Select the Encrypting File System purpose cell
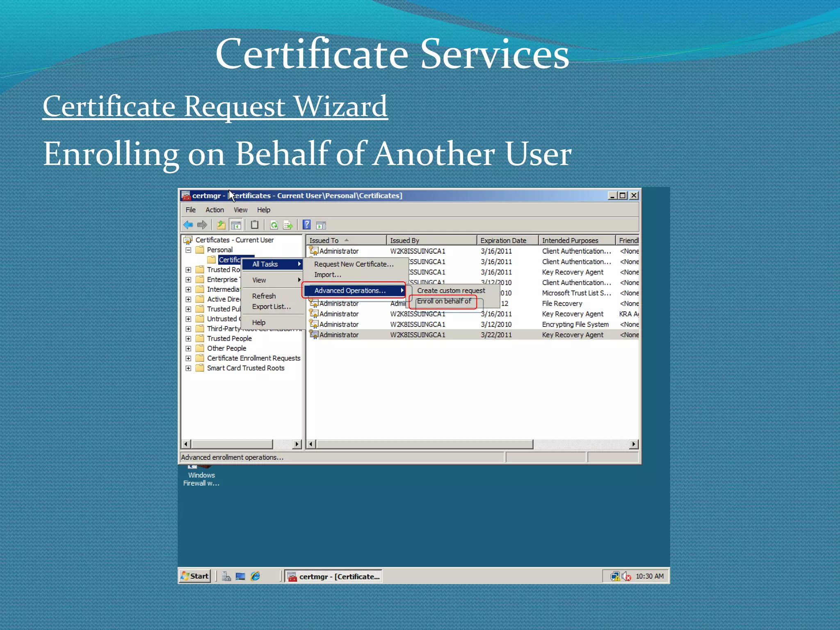Image resolution: width=840 pixels, height=630 pixels. 575,324
